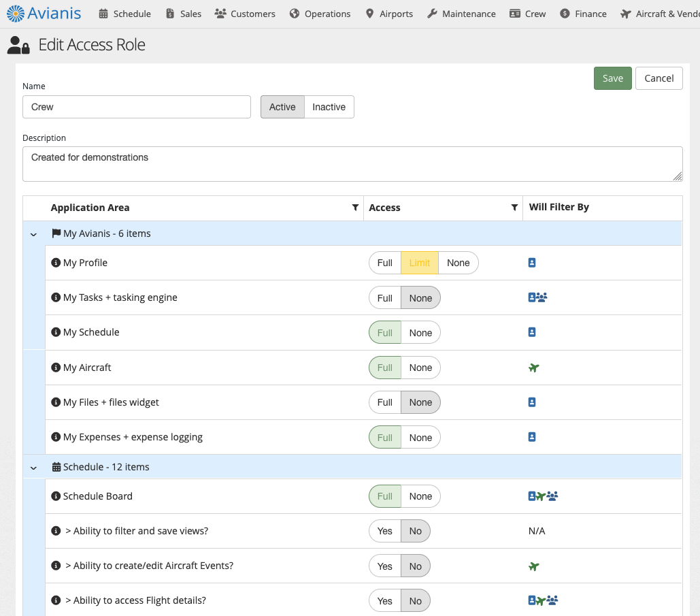Click the Application Area column header text
700x616 pixels.
tap(90, 208)
